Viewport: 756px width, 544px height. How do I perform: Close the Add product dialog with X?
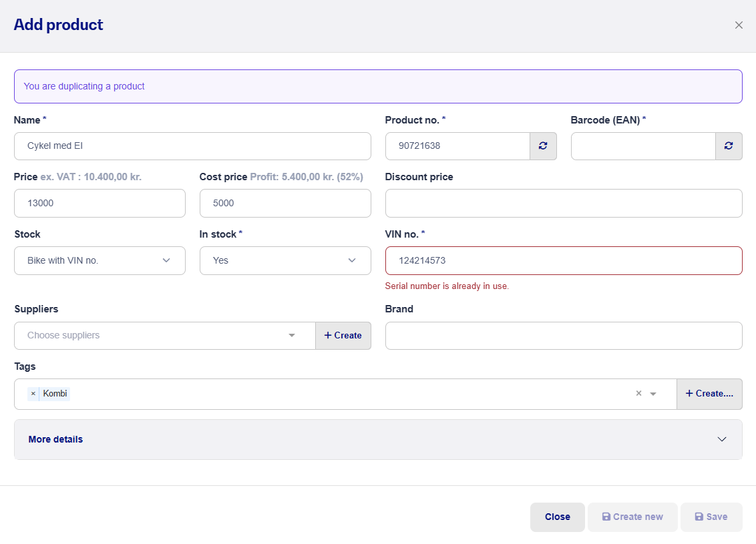tap(739, 25)
